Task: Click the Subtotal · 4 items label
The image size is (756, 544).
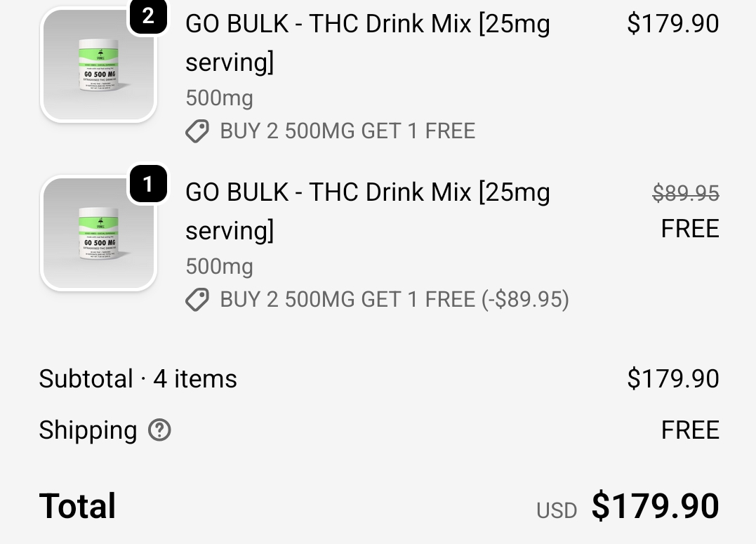Action: (x=138, y=379)
